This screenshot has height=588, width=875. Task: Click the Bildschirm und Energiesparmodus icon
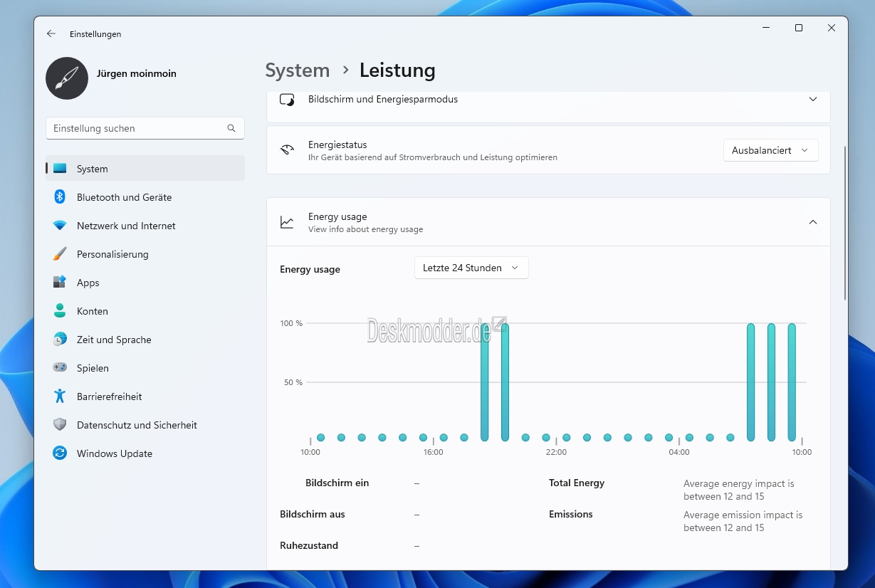(x=287, y=100)
